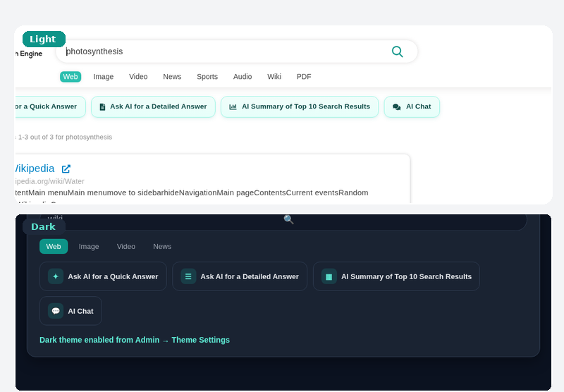Viewport: 564px width, 392px height.
Task: Click chat bubbles icon on Light AI Chat button
Action: click(396, 106)
